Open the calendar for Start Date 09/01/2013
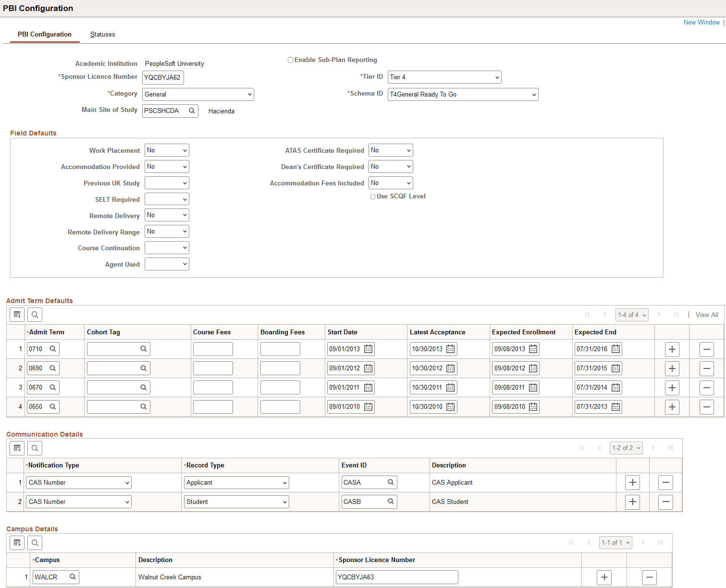The image size is (726, 588). (x=368, y=349)
